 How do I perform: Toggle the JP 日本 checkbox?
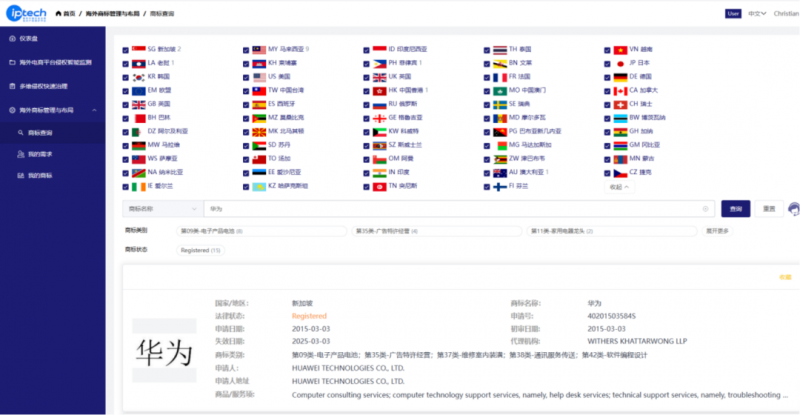607,62
